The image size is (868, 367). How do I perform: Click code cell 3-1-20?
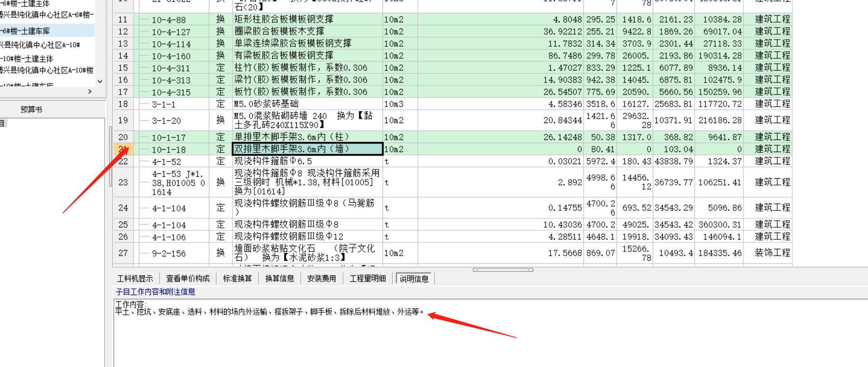coord(174,121)
